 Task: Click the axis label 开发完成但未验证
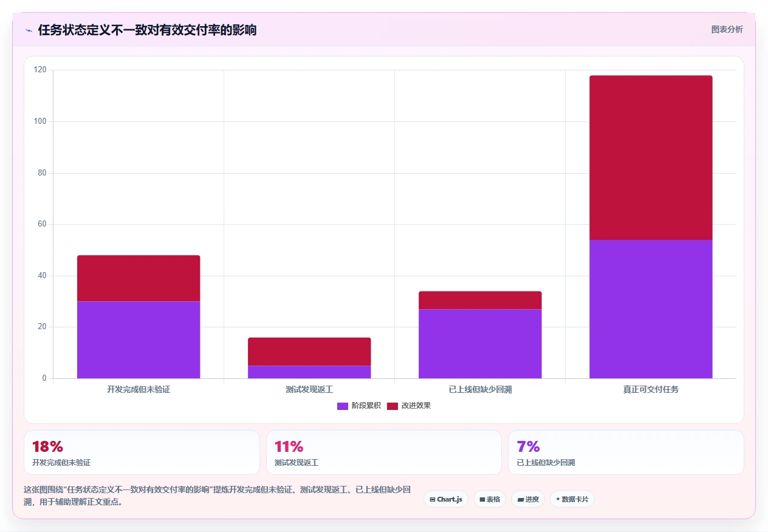pos(139,389)
